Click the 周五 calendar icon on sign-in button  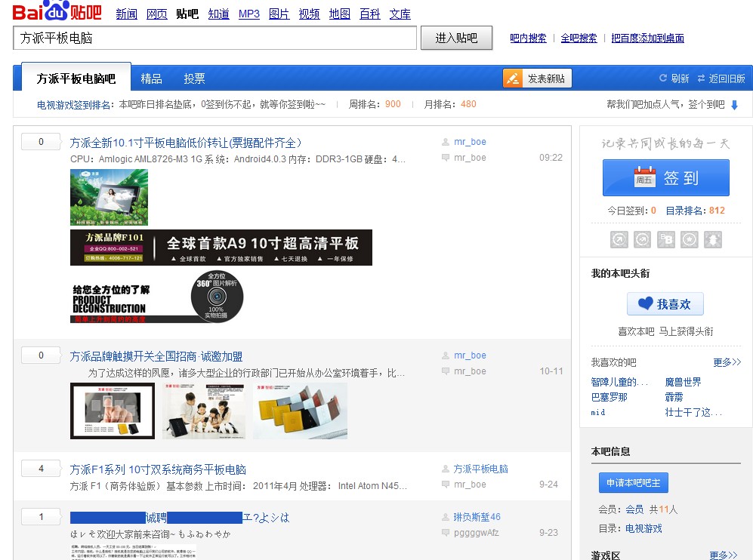click(644, 177)
